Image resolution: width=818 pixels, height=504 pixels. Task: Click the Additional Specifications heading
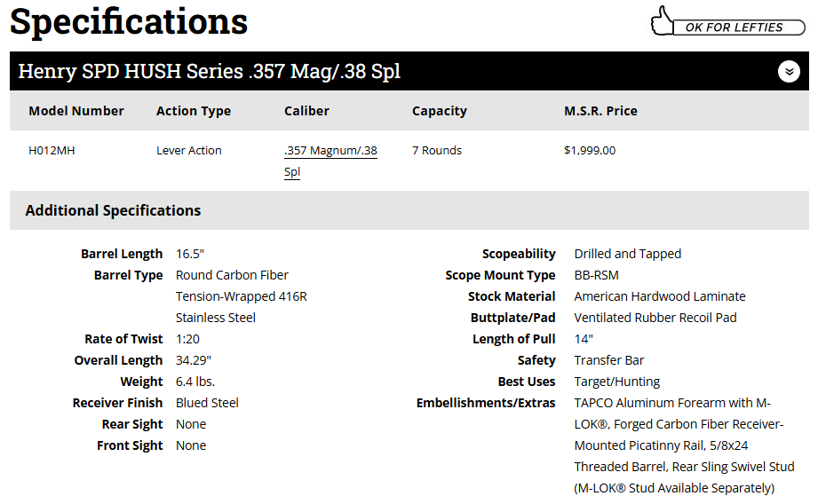113,210
